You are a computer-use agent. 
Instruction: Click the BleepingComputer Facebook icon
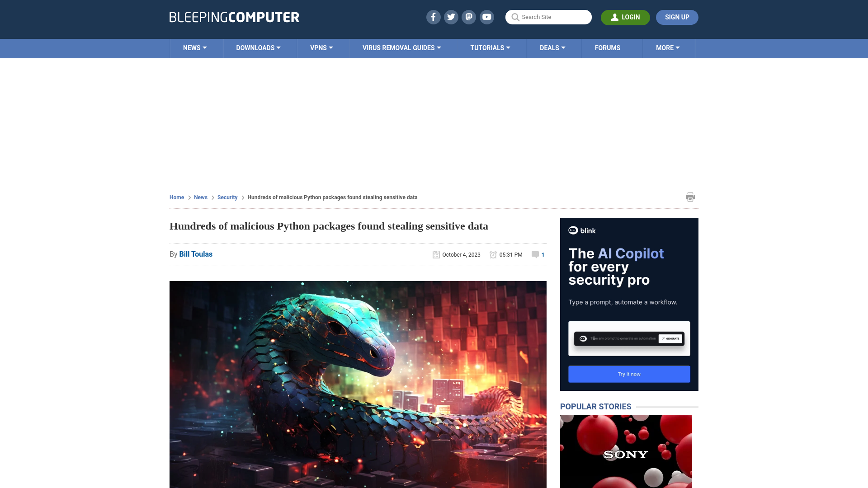pyautogui.click(x=433, y=17)
